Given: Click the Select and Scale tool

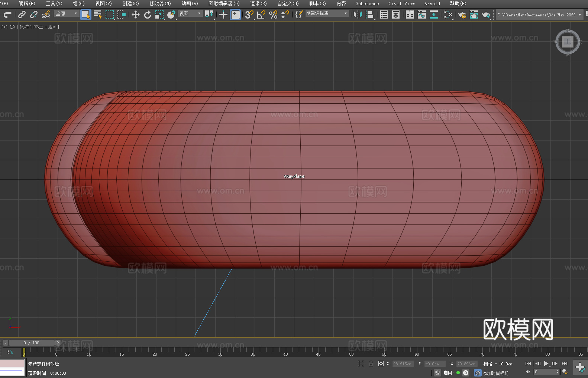Looking at the screenshot, I should click(159, 14).
